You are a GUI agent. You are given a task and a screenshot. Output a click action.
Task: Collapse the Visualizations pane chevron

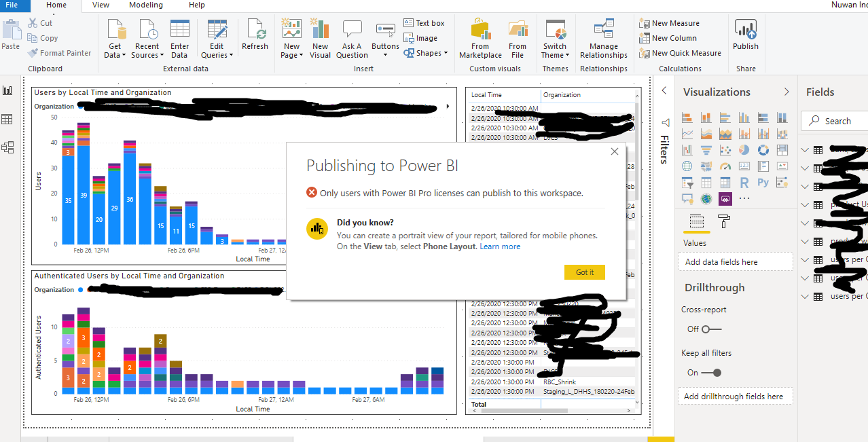coord(786,92)
